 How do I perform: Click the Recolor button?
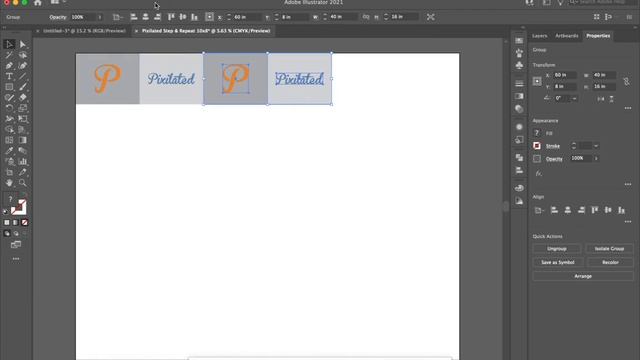[610, 262]
